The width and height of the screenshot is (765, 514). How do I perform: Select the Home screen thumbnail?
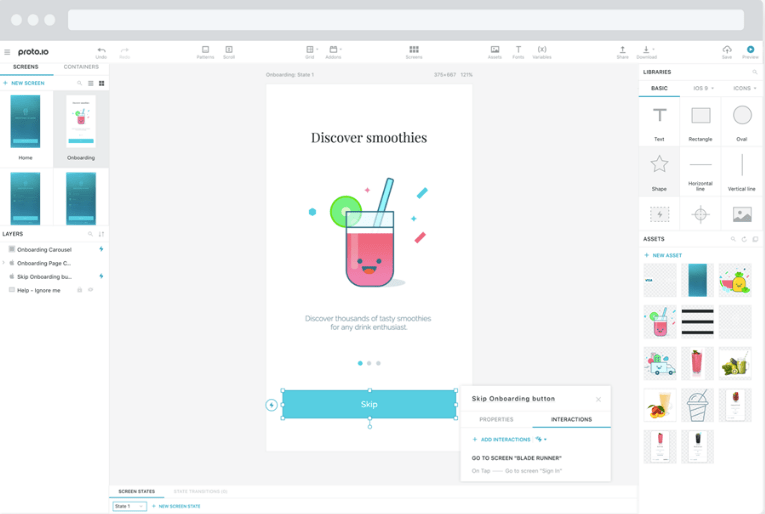tap(25, 121)
